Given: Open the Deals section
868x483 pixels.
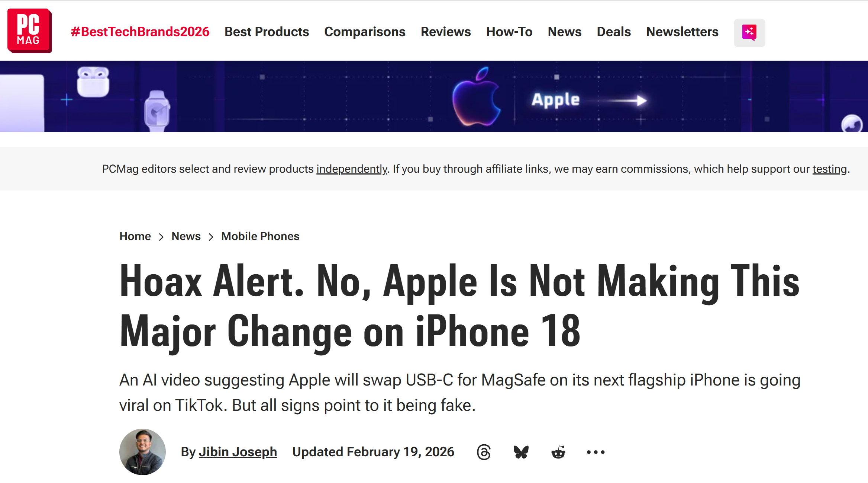Looking at the screenshot, I should tap(614, 32).
